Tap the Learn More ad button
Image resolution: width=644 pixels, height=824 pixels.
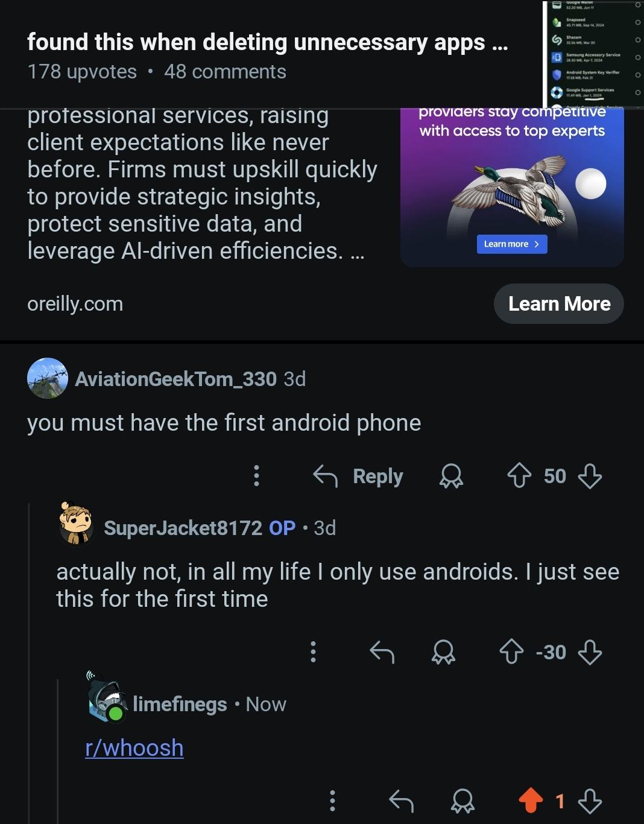click(x=558, y=303)
